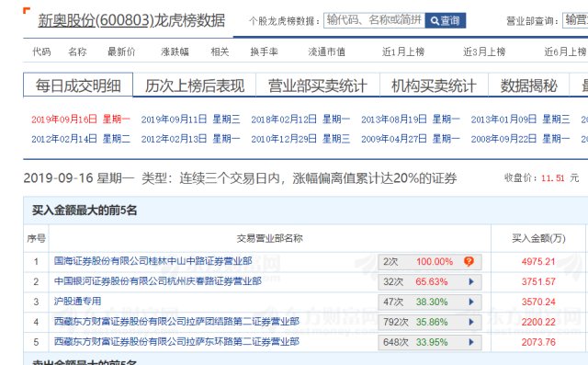Click the 换手率 header label

tap(264, 51)
